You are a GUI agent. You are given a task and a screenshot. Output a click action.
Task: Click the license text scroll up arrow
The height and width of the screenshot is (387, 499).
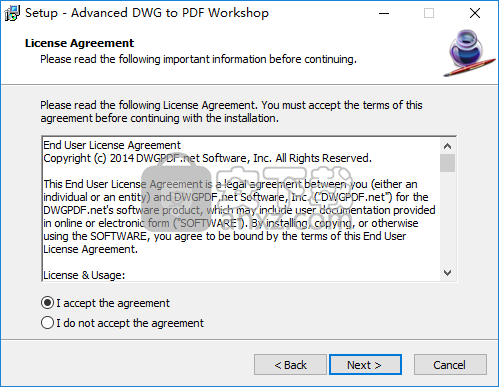(x=447, y=146)
